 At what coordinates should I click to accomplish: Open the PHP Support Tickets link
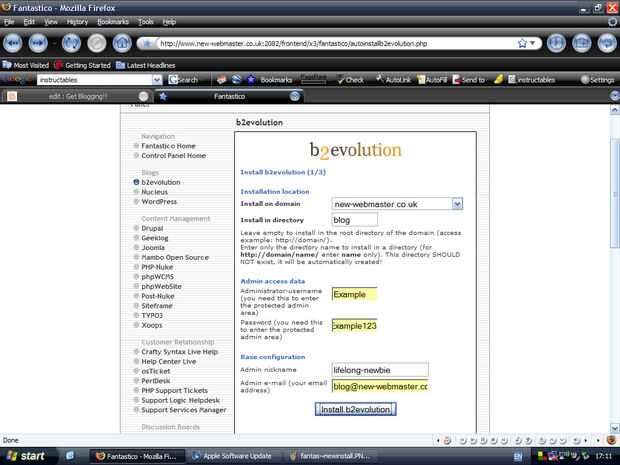(x=174, y=391)
